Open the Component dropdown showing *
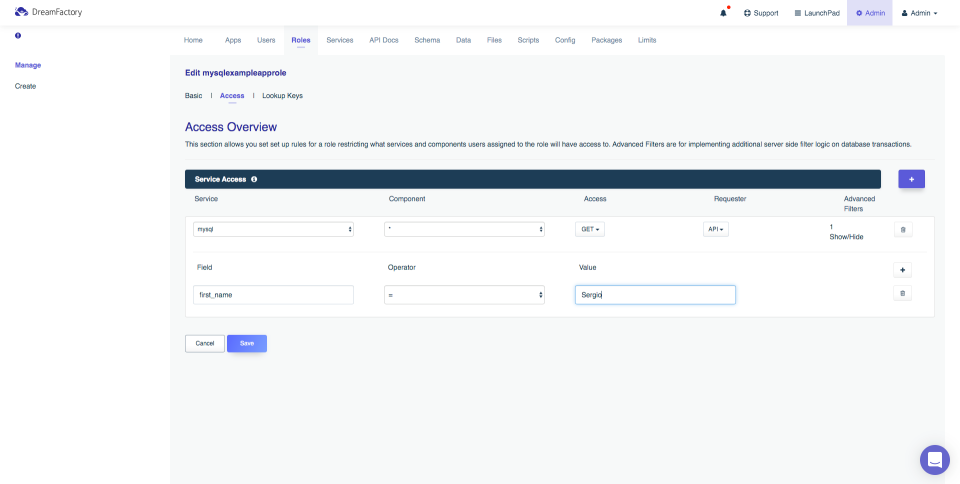The width and height of the screenshot is (960, 484). (464, 229)
